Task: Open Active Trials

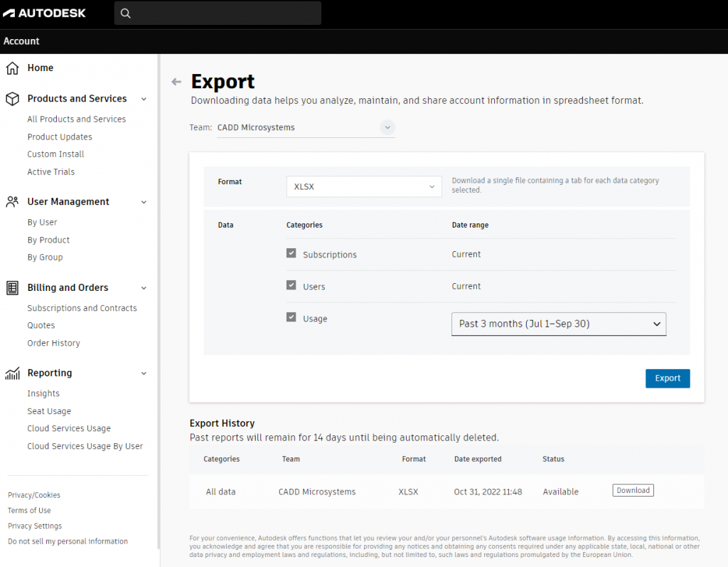Action: (x=51, y=171)
